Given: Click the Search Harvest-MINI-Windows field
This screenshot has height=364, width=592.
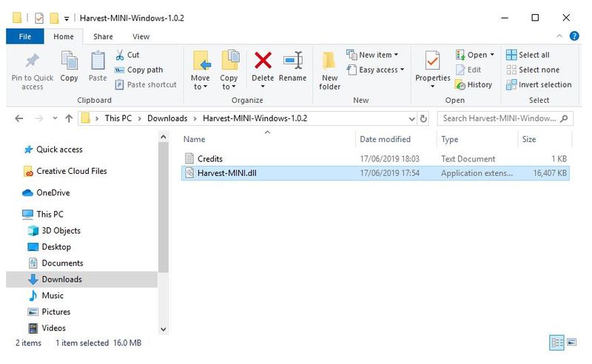Looking at the screenshot, I should 505,118.
